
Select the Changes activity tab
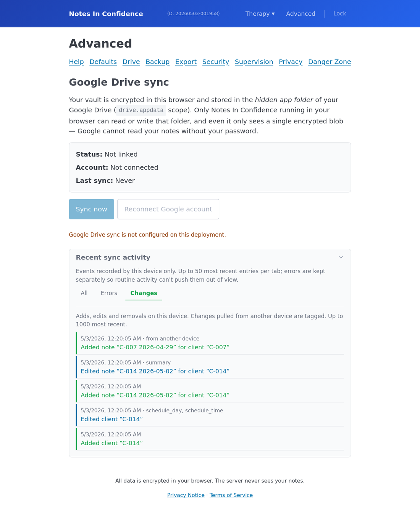click(144, 293)
